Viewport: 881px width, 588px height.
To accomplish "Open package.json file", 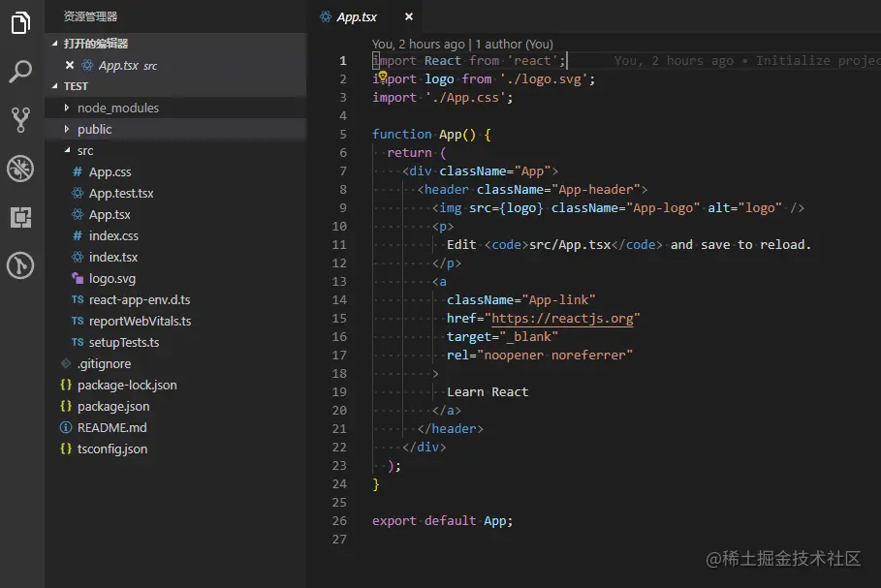I will [x=175, y=407].
